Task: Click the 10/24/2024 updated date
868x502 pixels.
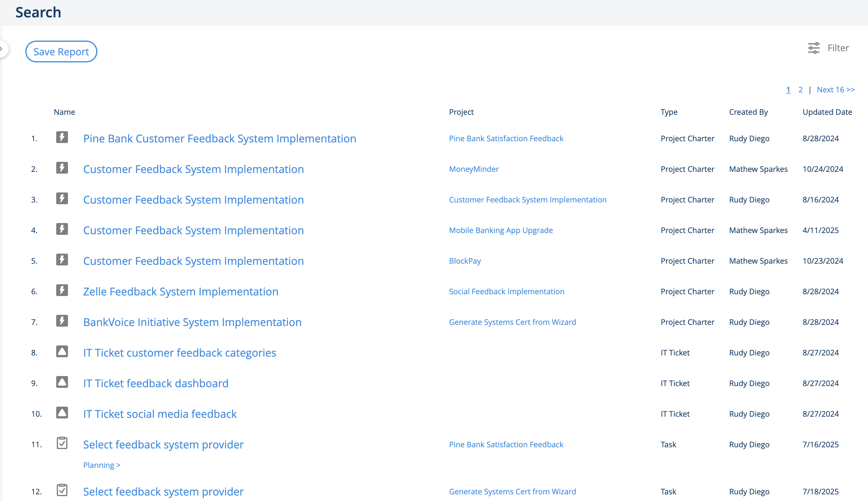Action: point(823,169)
